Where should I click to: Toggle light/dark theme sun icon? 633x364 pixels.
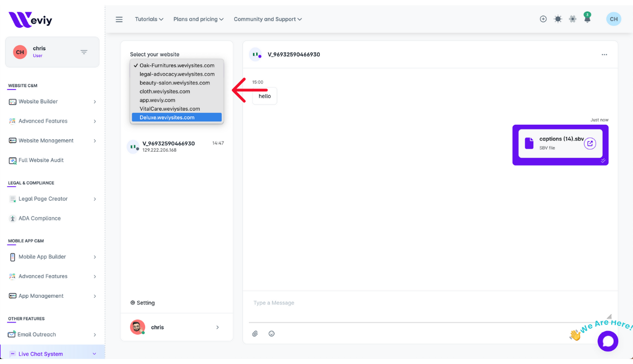pyautogui.click(x=558, y=19)
